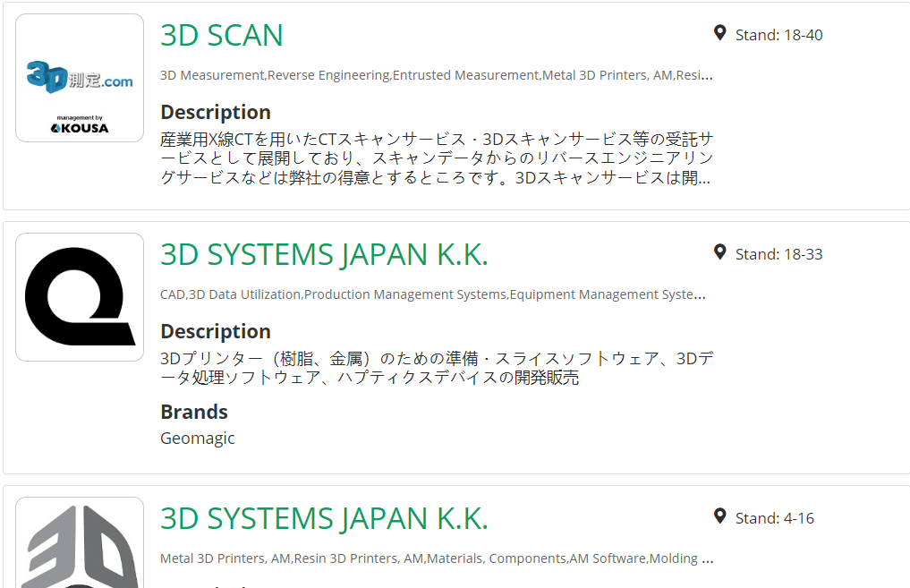This screenshot has height=588, width=910.
Task: Open 3D SYSTEMS JAPAN K.K. title at Stand 18-33
Action: pyautogui.click(x=325, y=255)
